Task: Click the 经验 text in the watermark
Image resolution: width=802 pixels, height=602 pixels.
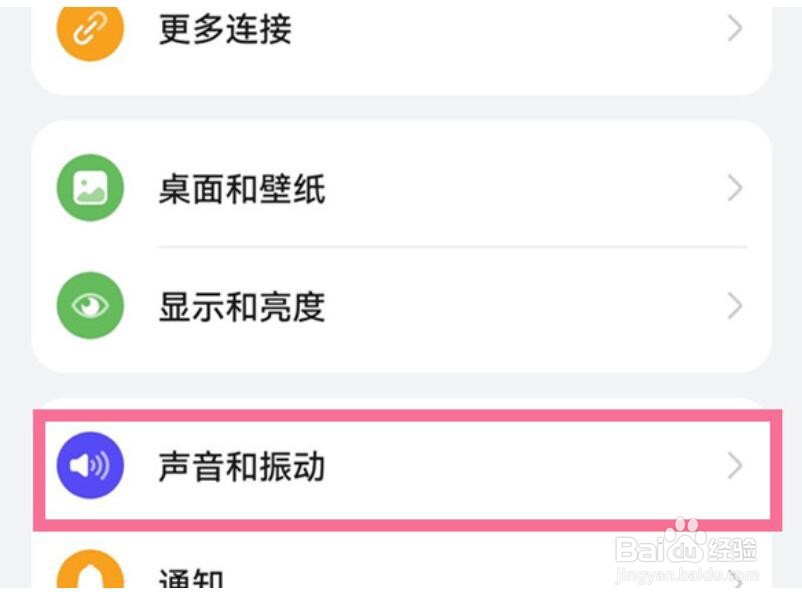Action: 734,548
